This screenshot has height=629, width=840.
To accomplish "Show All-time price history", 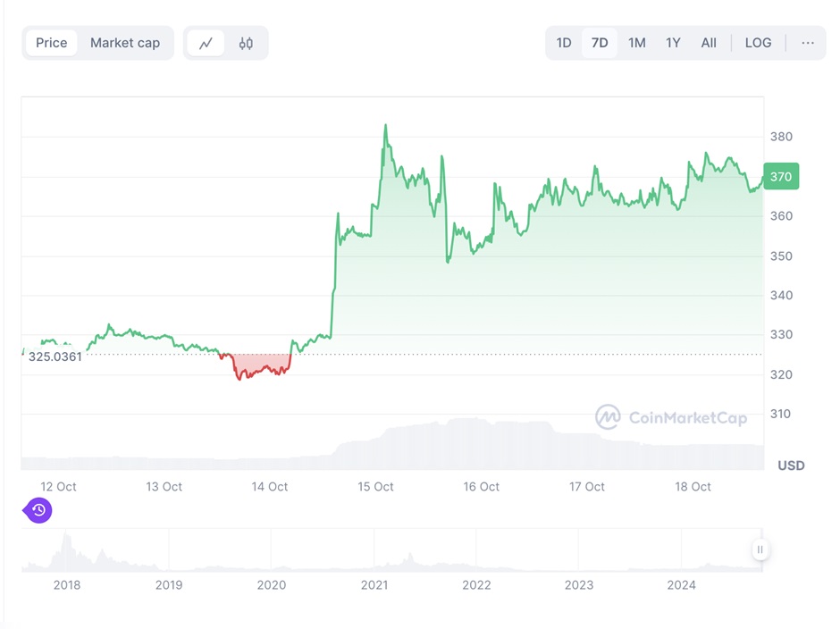I will pos(709,43).
